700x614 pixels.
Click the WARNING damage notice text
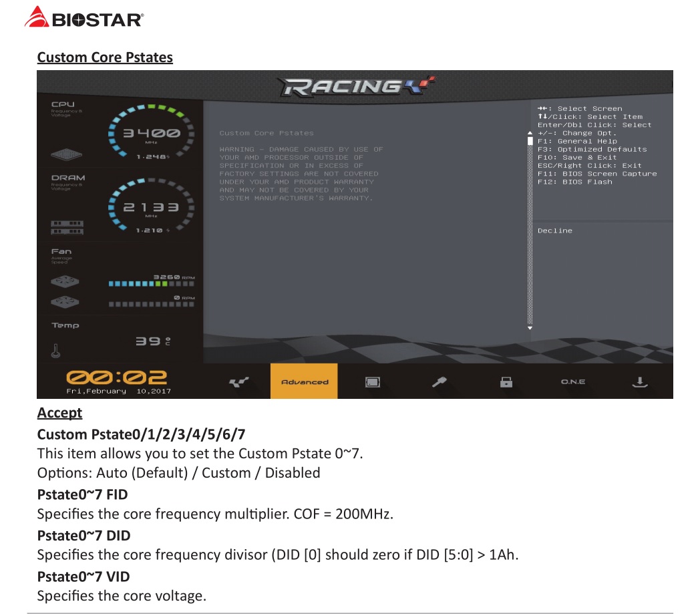pyautogui.click(x=301, y=174)
